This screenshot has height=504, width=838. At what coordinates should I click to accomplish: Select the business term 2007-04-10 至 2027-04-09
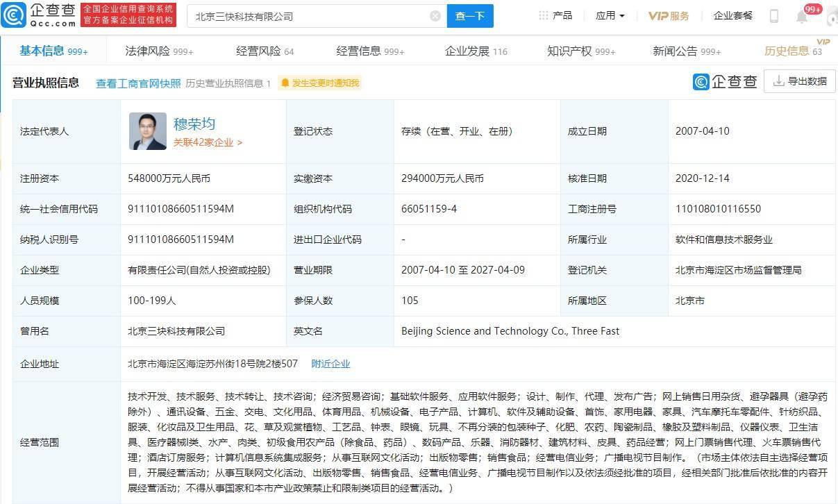pos(463,270)
